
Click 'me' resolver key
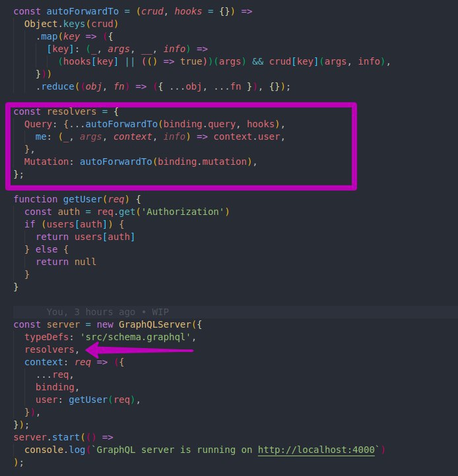[41, 136]
